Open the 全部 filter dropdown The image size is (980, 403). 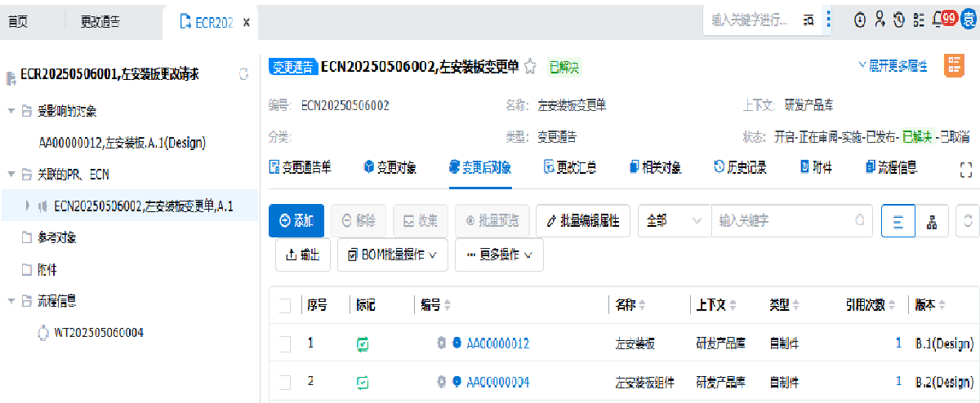pos(674,221)
